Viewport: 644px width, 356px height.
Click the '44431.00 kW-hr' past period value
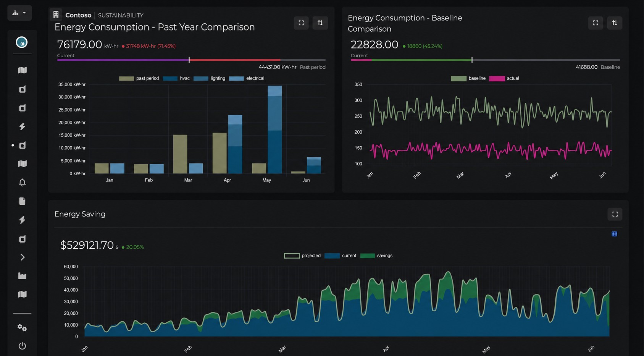tap(278, 67)
